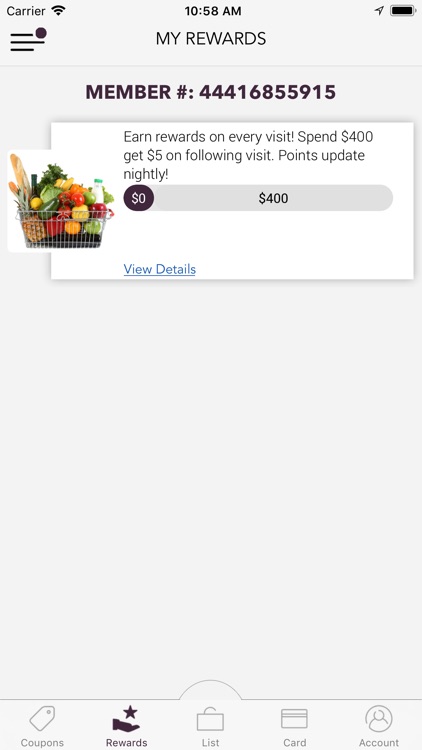Open the List shopping bag icon
422x750 pixels.
[211, 719]
